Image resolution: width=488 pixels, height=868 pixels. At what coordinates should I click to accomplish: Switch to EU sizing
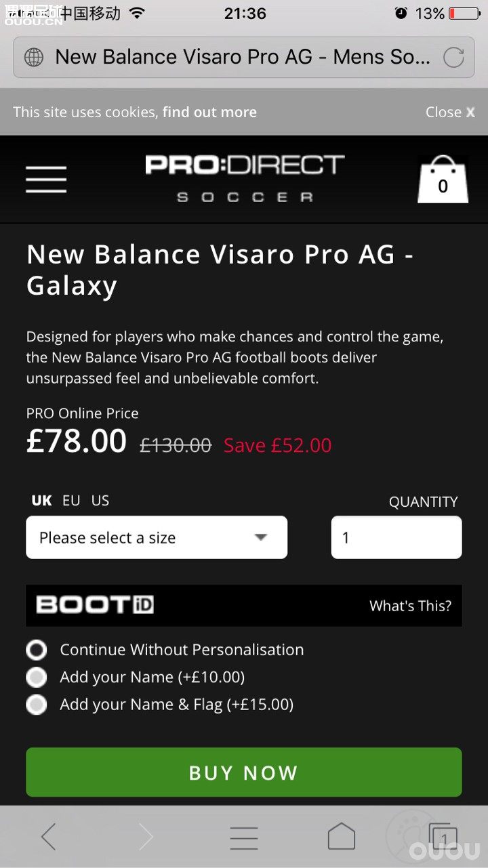click(70, 501)
